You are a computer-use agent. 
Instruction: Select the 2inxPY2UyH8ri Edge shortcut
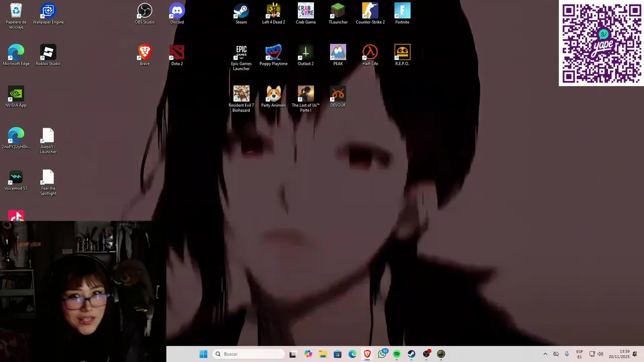click(16, 138)
